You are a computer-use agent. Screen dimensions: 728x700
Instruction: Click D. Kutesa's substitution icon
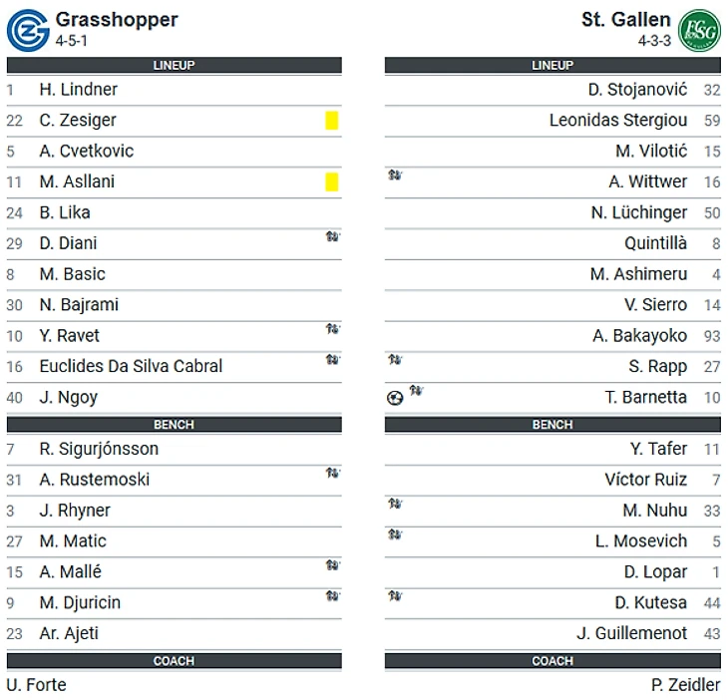click(395, 596)
